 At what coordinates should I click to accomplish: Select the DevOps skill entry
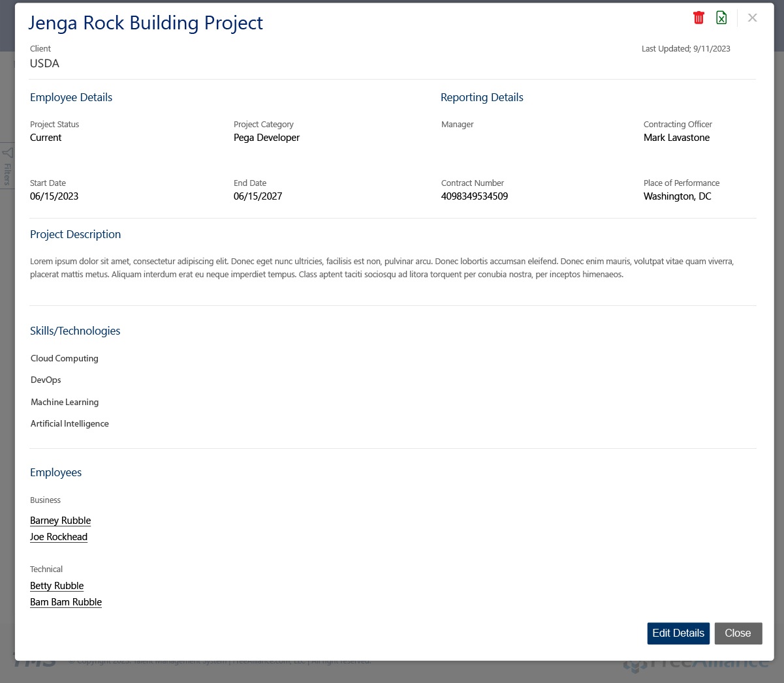point(46,380)
